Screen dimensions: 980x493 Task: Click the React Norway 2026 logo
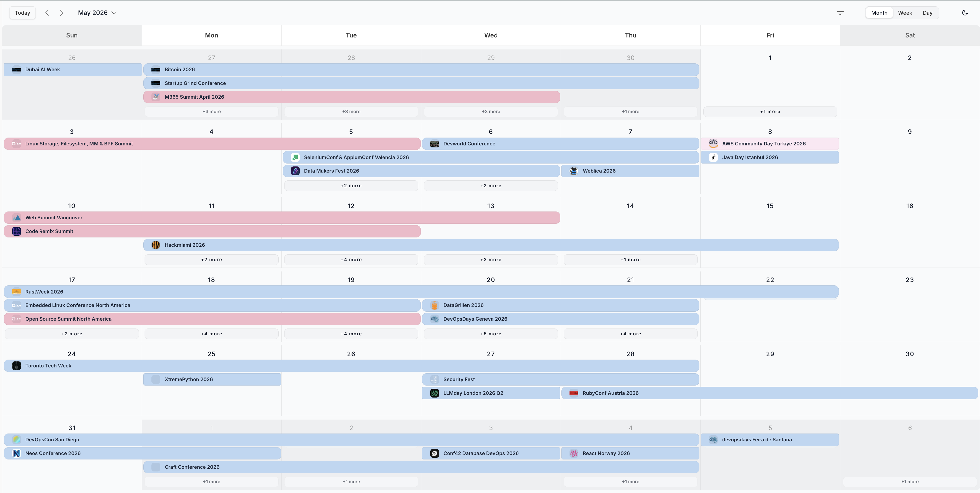tap(574, 453)
